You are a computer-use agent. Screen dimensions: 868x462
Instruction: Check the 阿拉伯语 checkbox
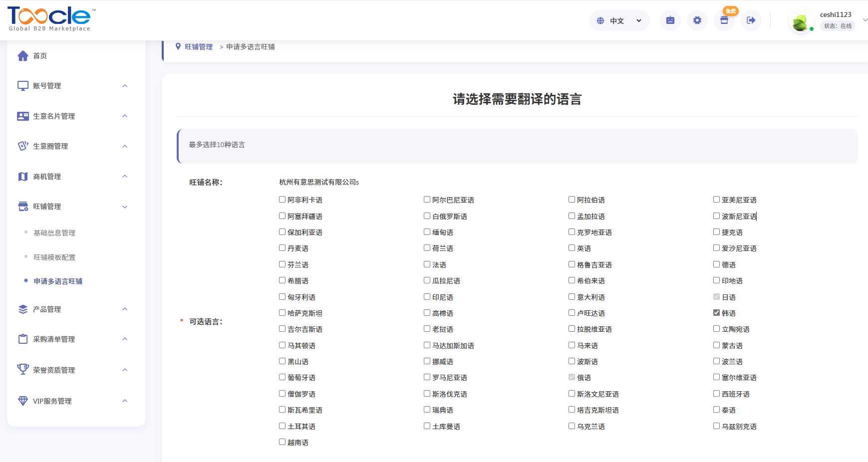coord(572,200)
